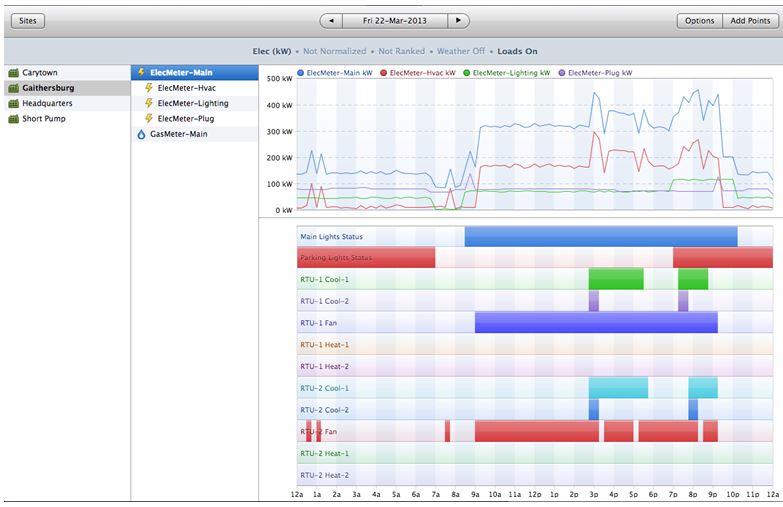Click the Headquarters site building icon

coord(13,103)
